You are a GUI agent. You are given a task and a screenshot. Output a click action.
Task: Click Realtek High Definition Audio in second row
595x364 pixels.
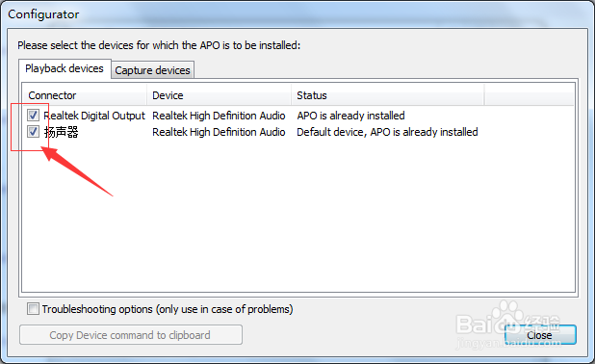pos(219,132)
